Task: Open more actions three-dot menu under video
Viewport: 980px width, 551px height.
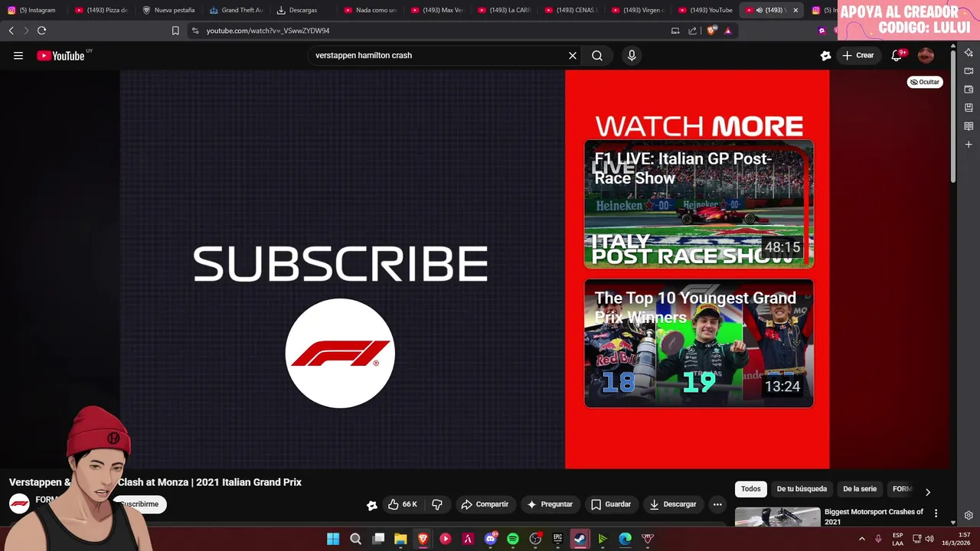Action: (717, 504)
